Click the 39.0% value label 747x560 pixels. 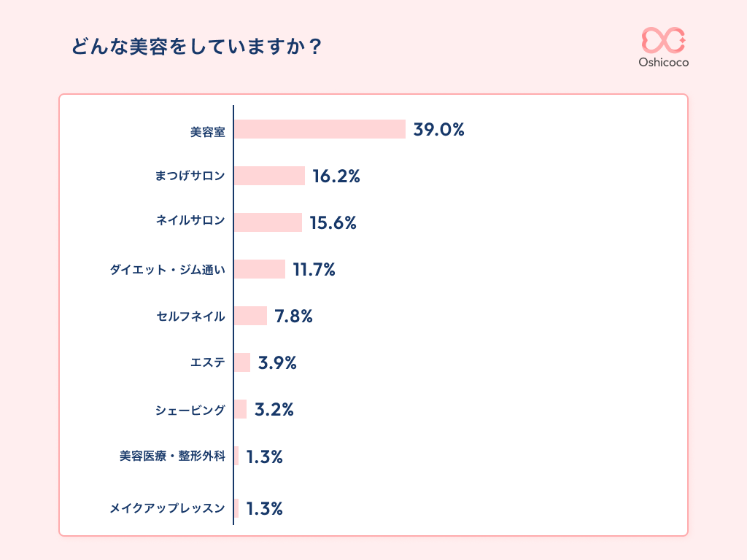[x=439, y=130]
